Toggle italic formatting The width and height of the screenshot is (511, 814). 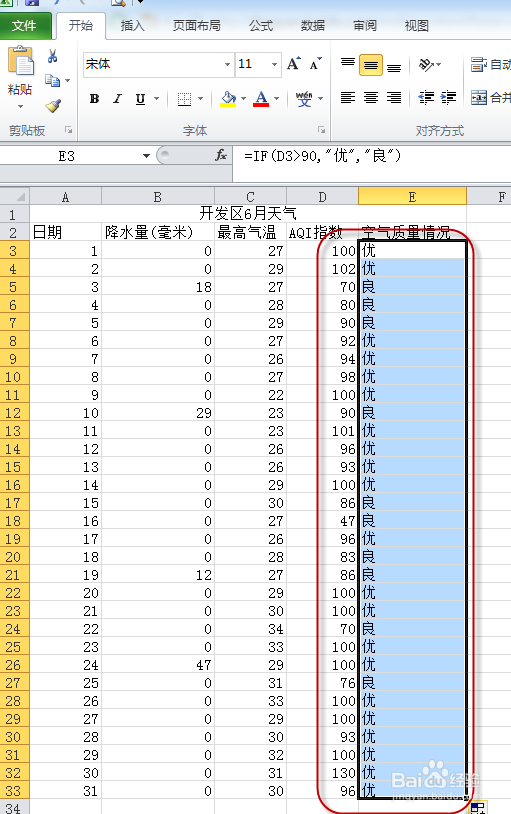117,99
